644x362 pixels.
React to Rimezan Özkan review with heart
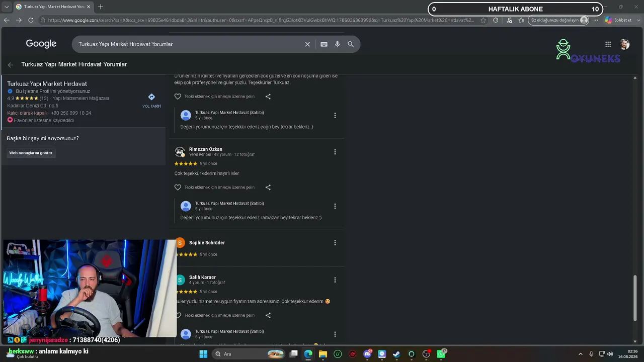[178, 188]
